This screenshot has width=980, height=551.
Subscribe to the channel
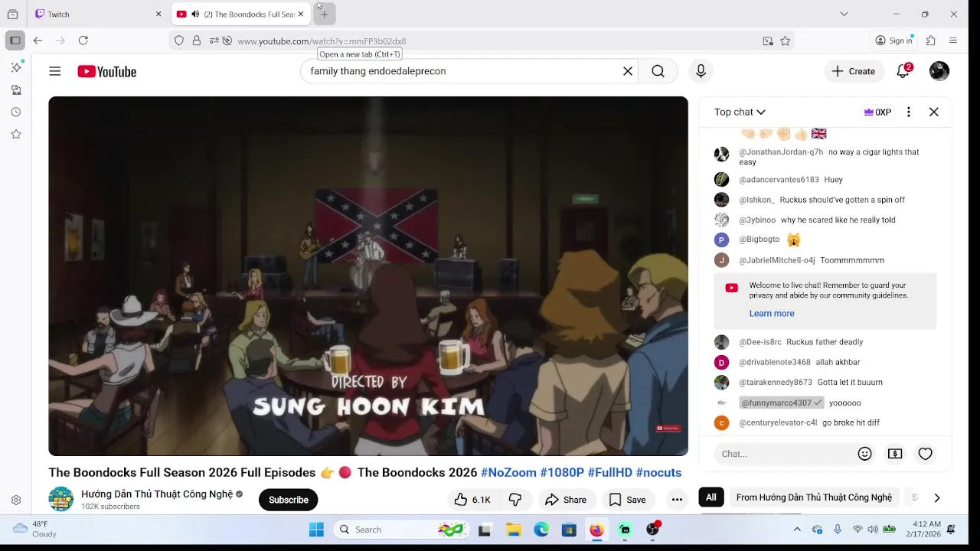tap(288, 500)
